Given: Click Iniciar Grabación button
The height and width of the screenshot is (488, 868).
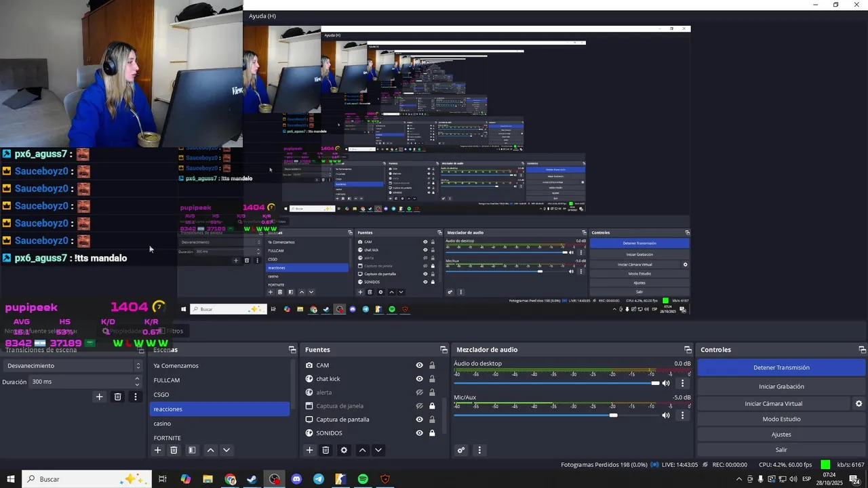Looking at the screenshot, I should 781,386.
